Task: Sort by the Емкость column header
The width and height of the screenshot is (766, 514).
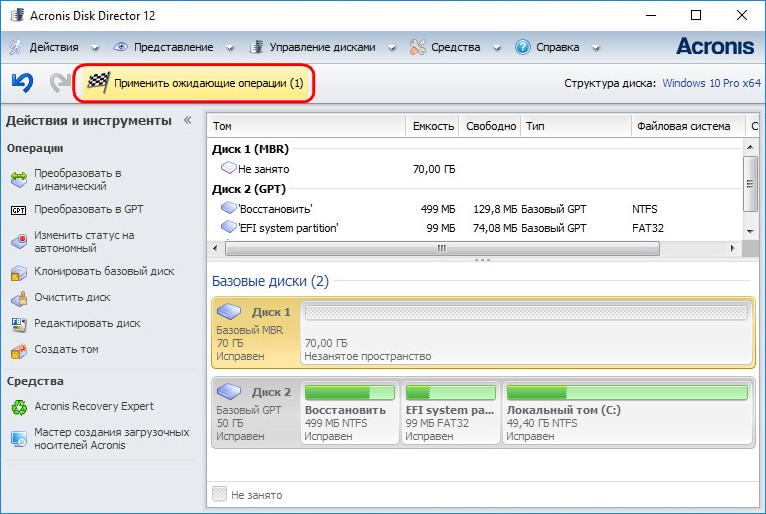Action: pyautogui.click(x=432, y=126)
